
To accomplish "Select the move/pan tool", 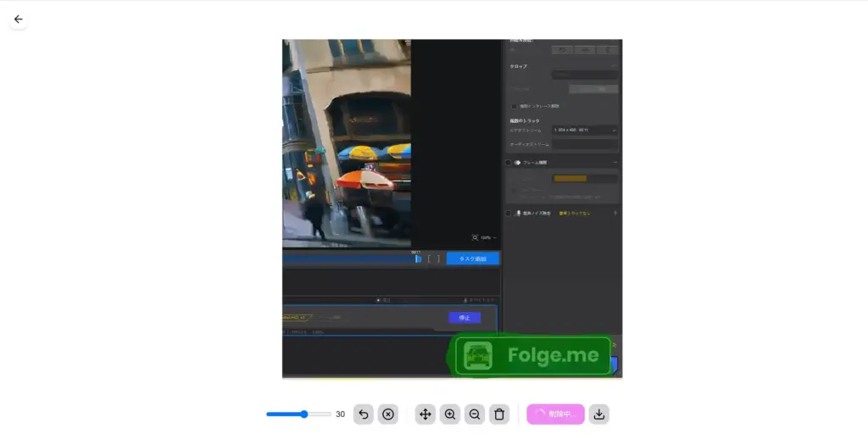I will (x=426, y=414).
